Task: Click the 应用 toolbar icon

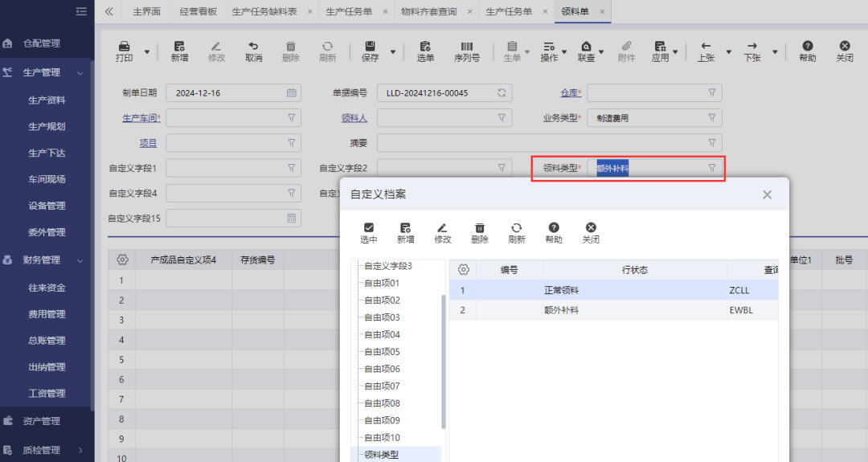Action: click(x=660, y=46)
